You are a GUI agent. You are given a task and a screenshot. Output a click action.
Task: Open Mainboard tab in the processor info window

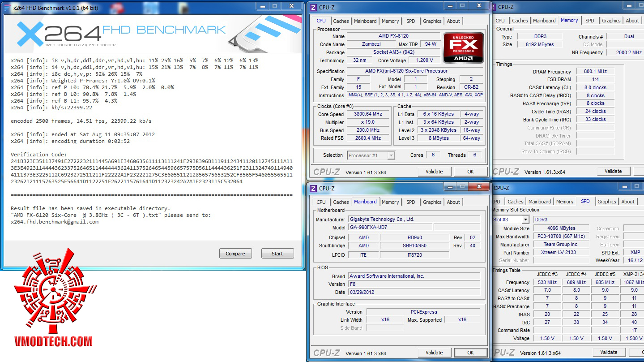point(365,21)
